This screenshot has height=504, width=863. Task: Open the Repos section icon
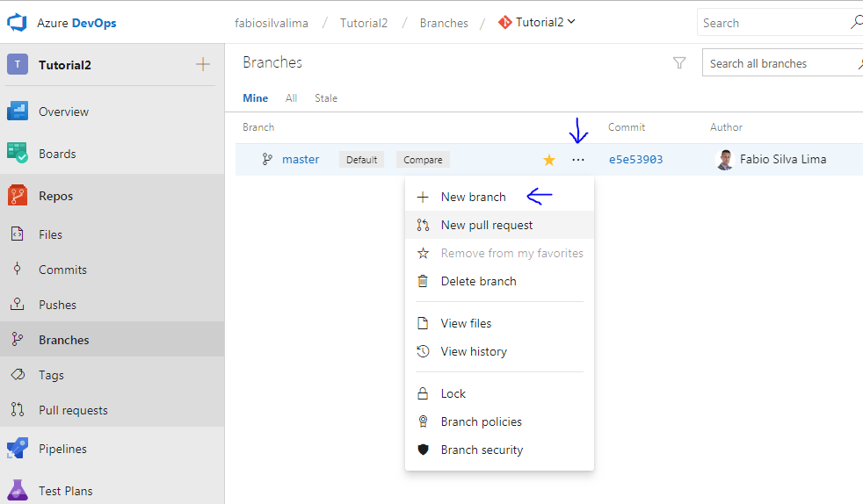(x=18, y=195)
